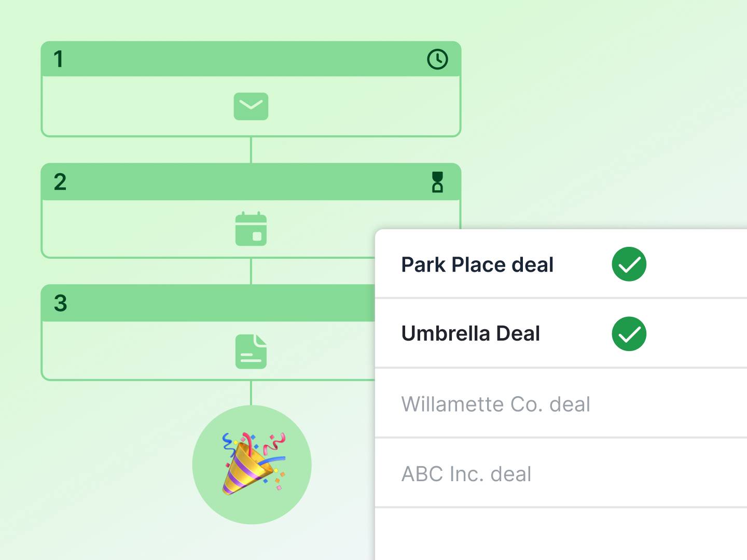Click the empty row below ABC Inc. deal
Screen dimensions: 747x560
point(560,534)
